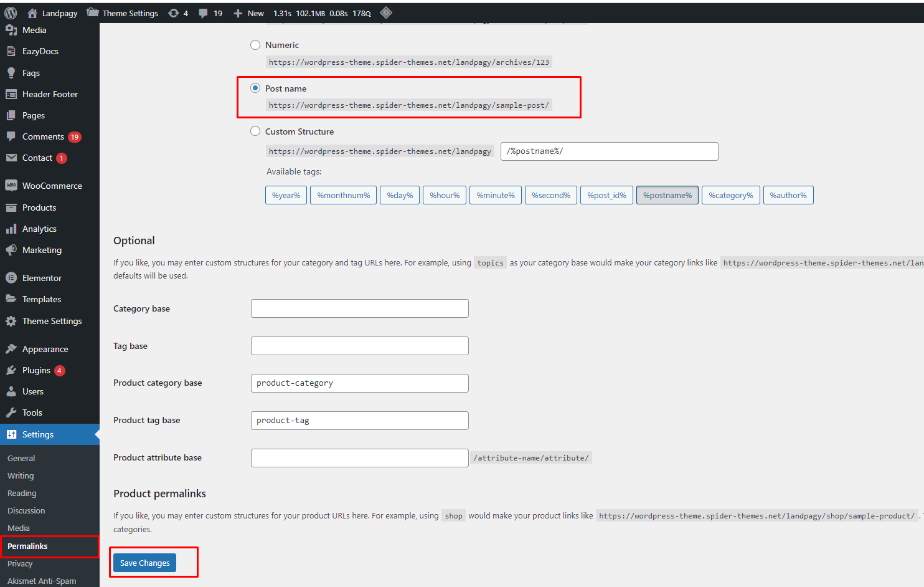Click the comments bubble icon in admin bar
Image resolution: width=924 pixels, height=587 pixels.
click(203, 13)
